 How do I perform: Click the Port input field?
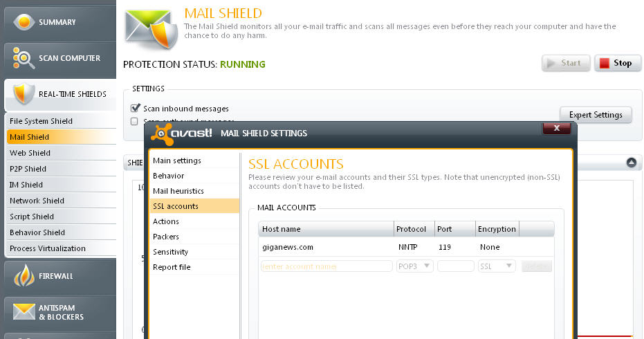[455, 266]
